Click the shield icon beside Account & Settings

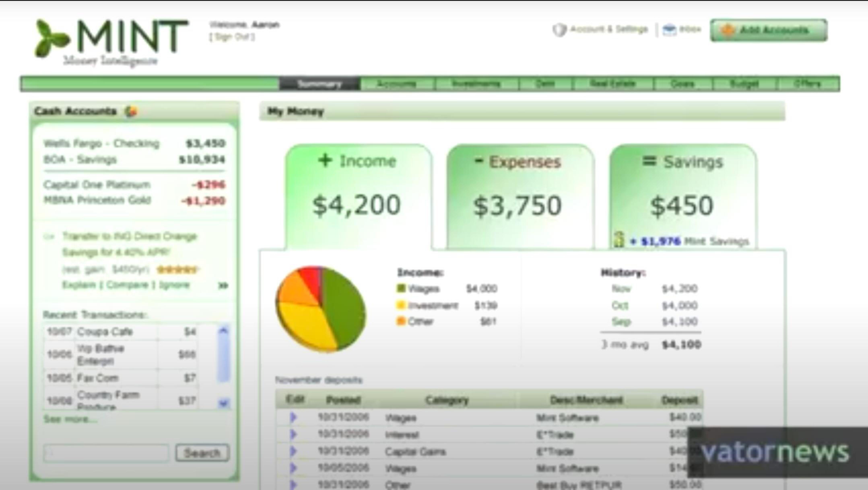coord(560,30)
